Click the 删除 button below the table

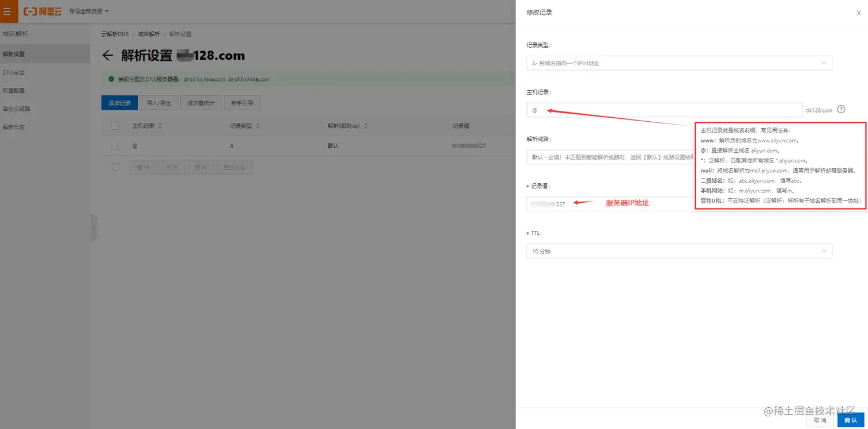coord(201,167)
